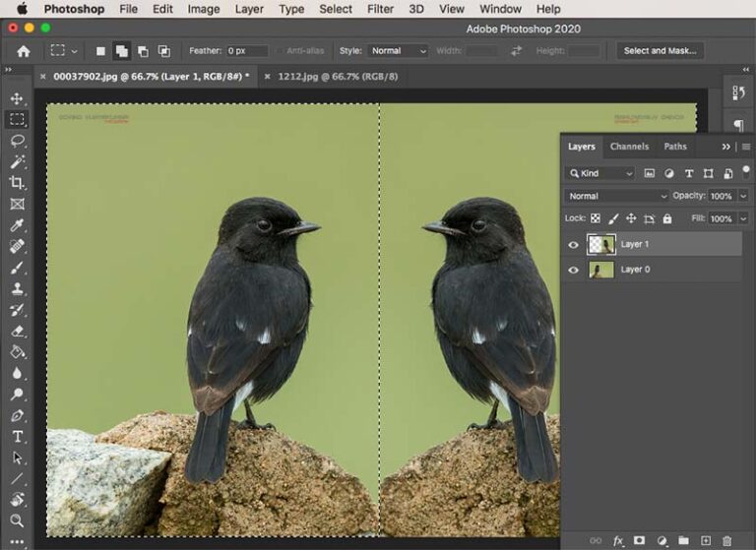
Task: Select the History Brush tool
Action: coord(18,310)
